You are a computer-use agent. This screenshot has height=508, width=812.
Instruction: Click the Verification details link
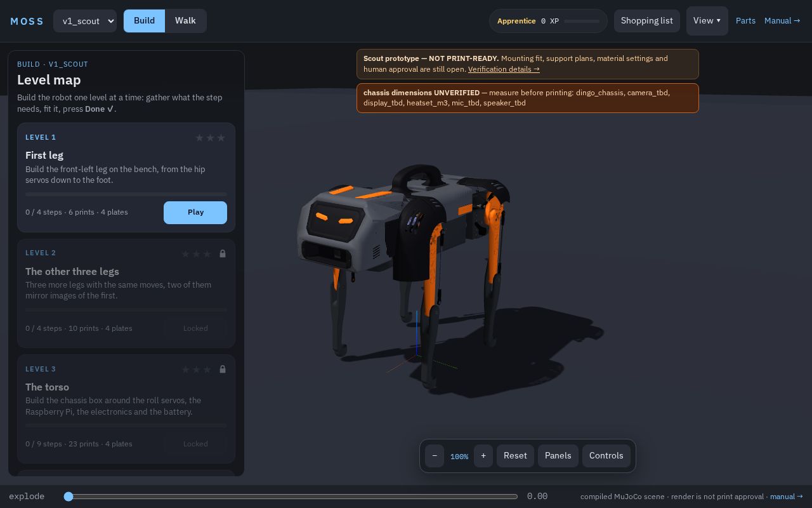pyautogui.click(x=504, y=69)
